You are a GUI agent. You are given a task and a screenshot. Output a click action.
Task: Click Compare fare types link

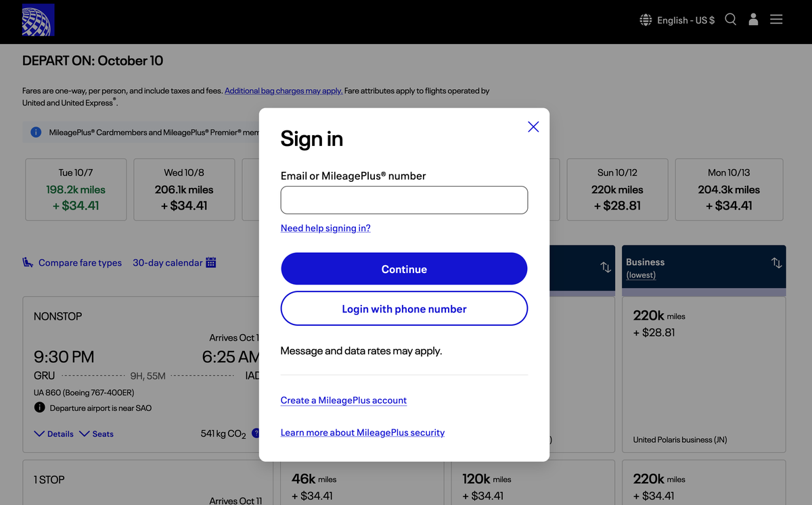(x=80, y=262)
